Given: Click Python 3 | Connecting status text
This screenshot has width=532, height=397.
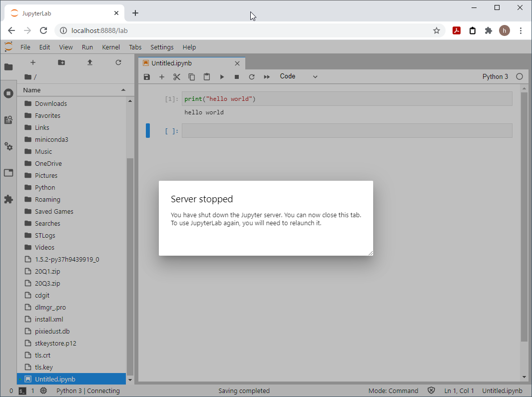Looking at the screenshot, I should 88,391.
